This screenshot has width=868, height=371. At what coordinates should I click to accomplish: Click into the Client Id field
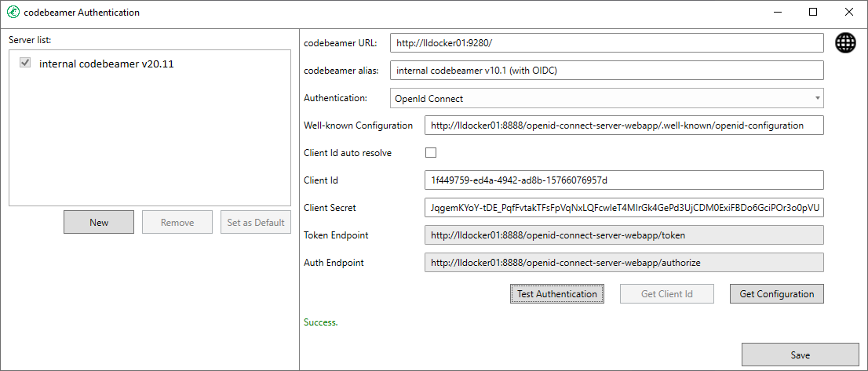[625, 180]
